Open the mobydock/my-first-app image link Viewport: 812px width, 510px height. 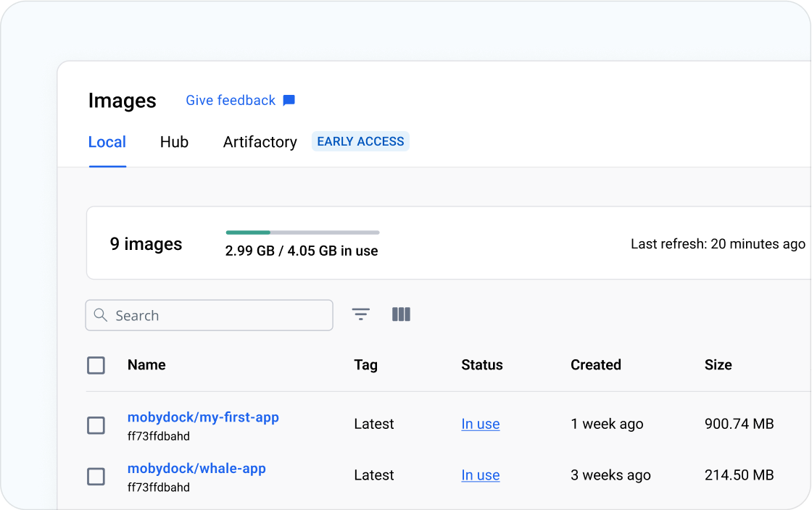[x=203, y=417]
